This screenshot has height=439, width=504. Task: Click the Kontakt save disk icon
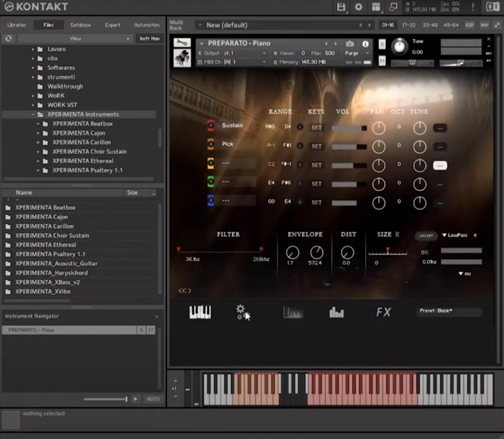coord(341,7)
